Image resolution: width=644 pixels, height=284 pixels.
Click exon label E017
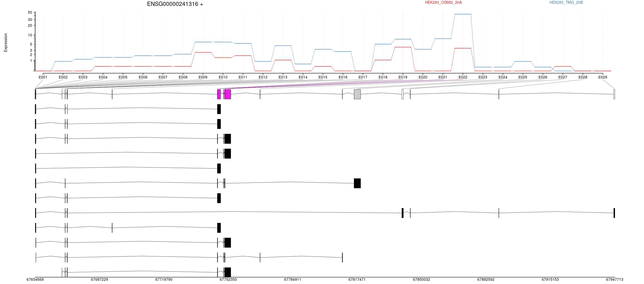[363, 77]
